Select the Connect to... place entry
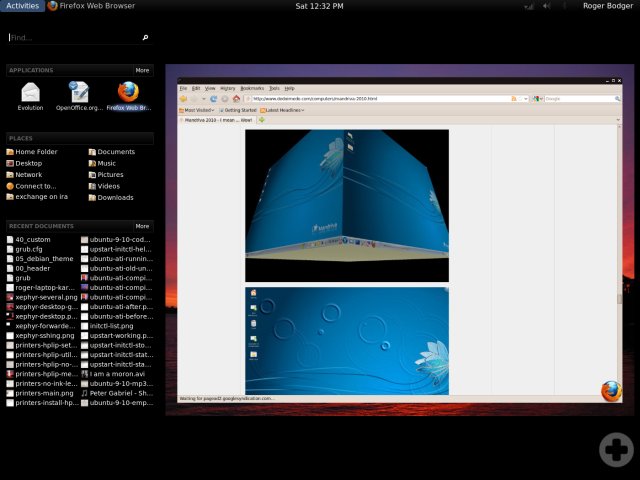The width and height of the screenshot is (640, 480). tap(35, 186)
